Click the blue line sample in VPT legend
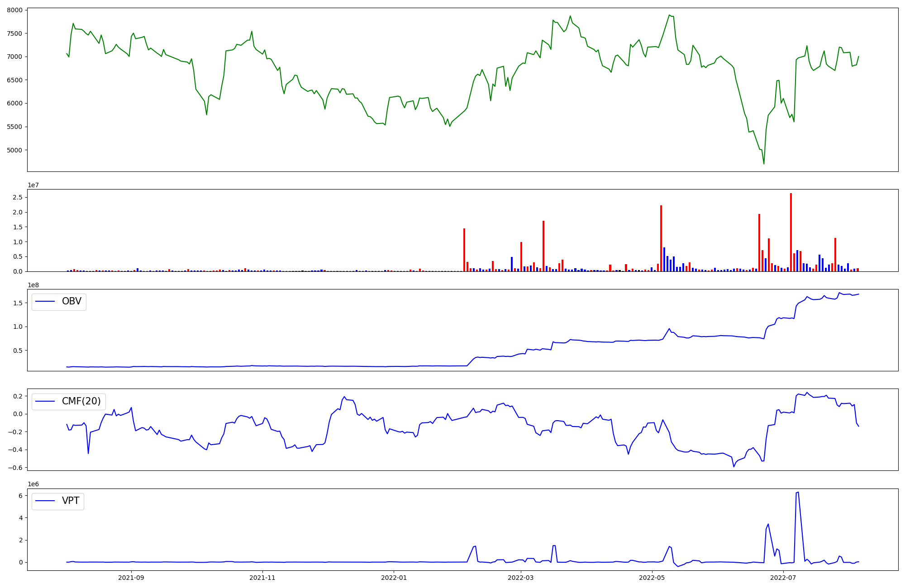Viewport: 905px width, 588px height. tap(45, 501)
